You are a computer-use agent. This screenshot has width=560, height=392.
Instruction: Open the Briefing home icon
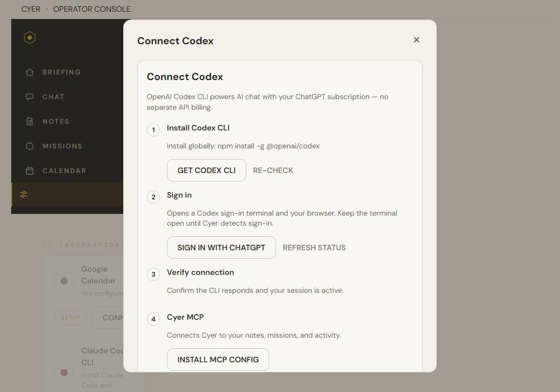[30, 72]
